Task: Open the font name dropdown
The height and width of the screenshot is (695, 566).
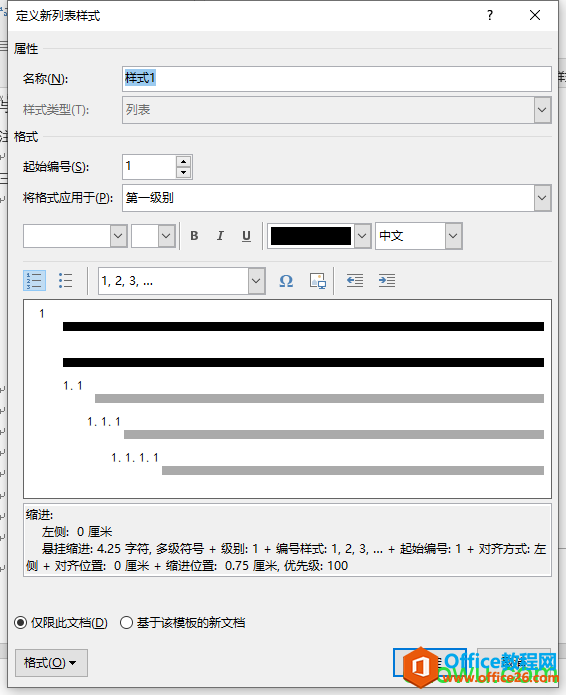Action: click(118, 236)
